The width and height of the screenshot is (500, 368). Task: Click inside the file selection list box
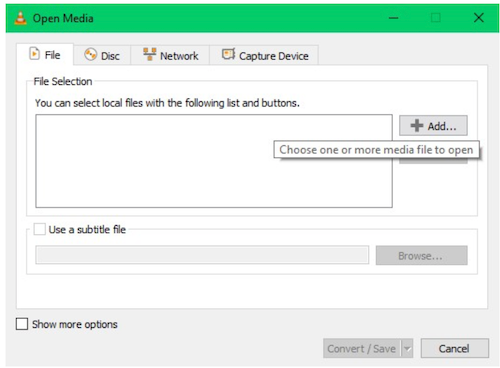point(214,161)
